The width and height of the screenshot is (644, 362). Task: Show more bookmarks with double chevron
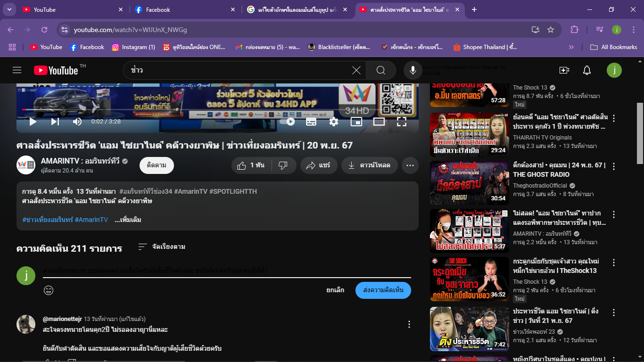click(571, 47)
